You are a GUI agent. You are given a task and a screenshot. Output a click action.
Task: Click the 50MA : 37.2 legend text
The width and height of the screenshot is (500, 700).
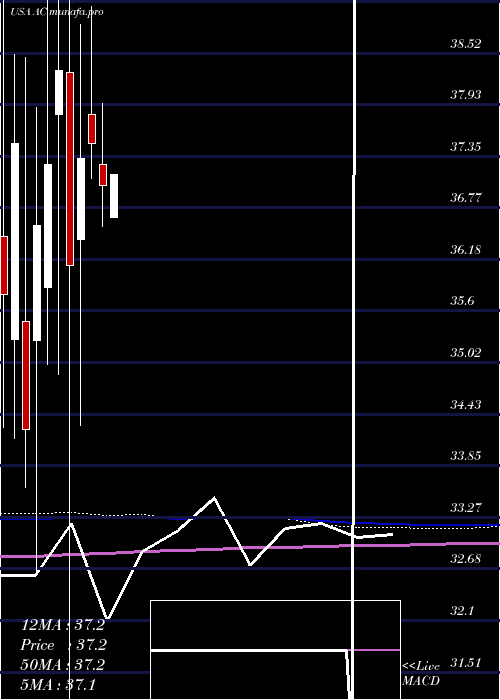click(63, 665)
